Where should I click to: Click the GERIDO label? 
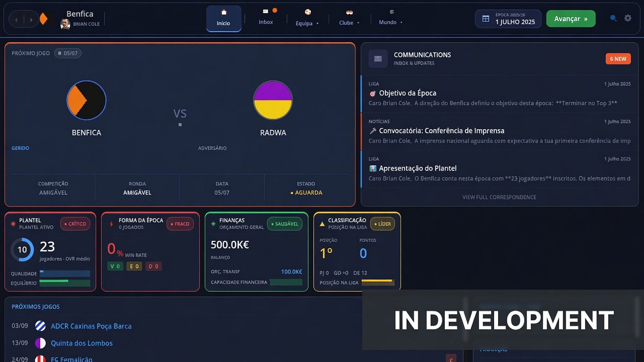pos(20,148)
